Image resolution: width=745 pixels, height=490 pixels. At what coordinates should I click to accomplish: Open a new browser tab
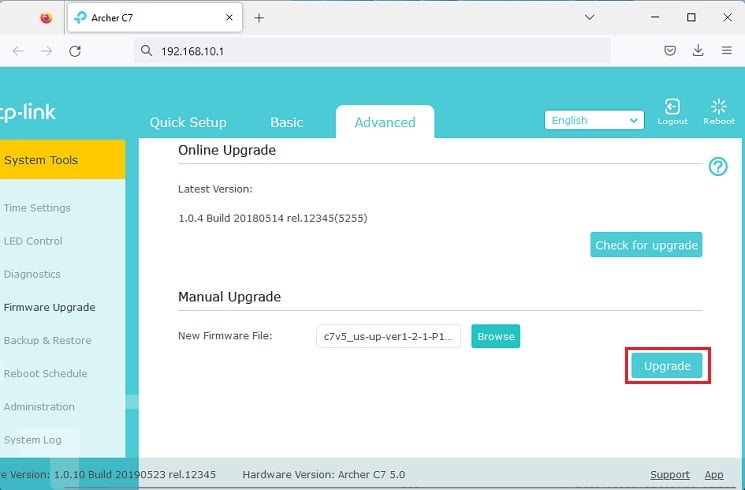(259, 18)
